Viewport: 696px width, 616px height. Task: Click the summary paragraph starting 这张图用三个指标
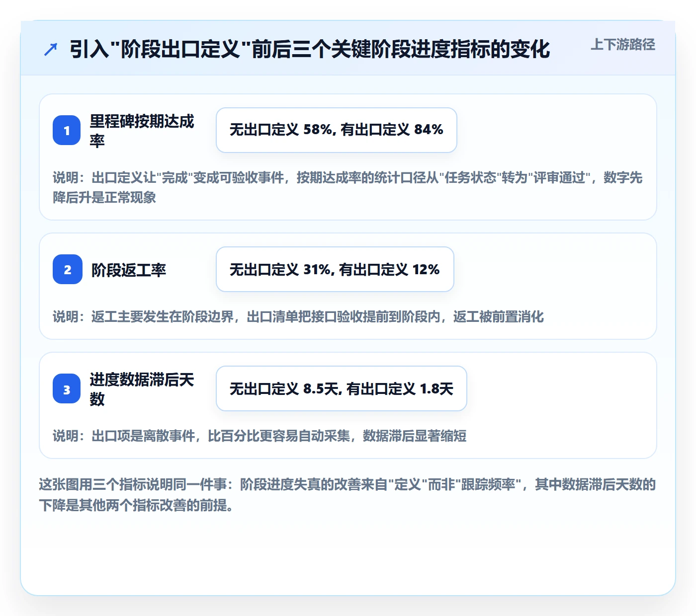coord(348,495)
